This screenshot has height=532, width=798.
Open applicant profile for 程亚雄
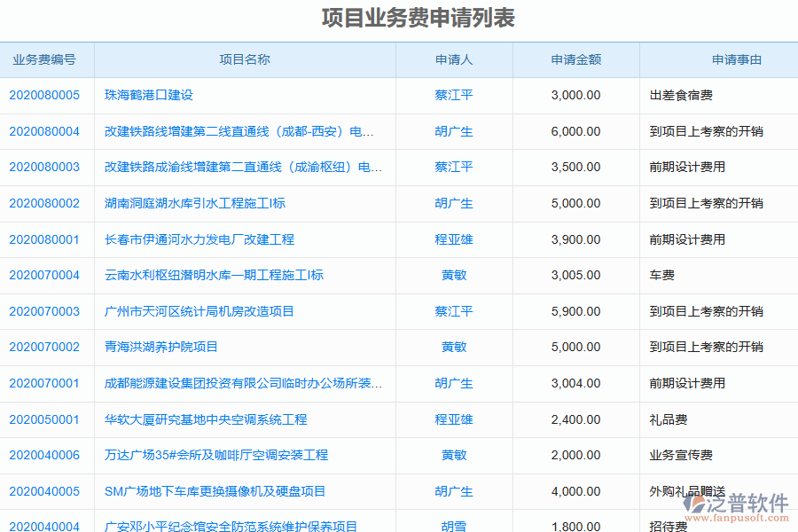pyautogui.click(x=453, y=239)
